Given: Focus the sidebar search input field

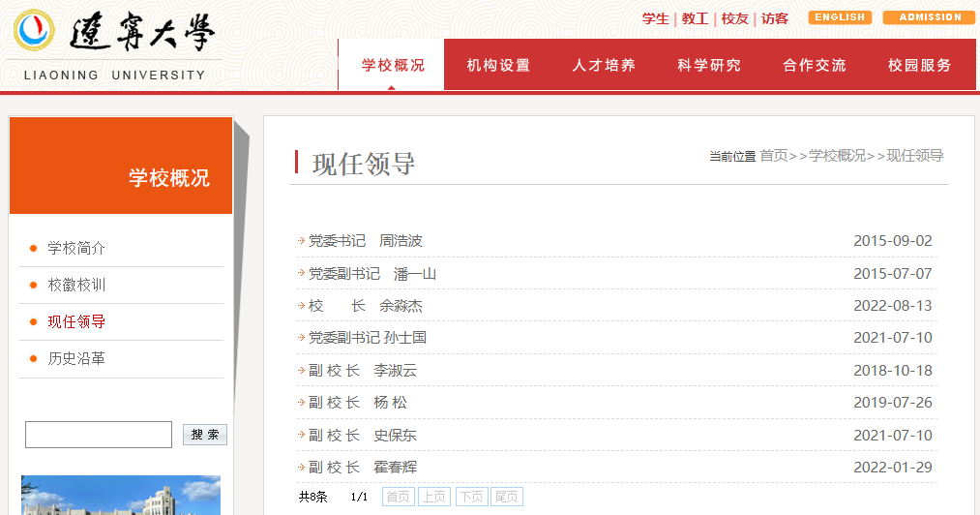Looking at the screenshot, I should [98, 435].
